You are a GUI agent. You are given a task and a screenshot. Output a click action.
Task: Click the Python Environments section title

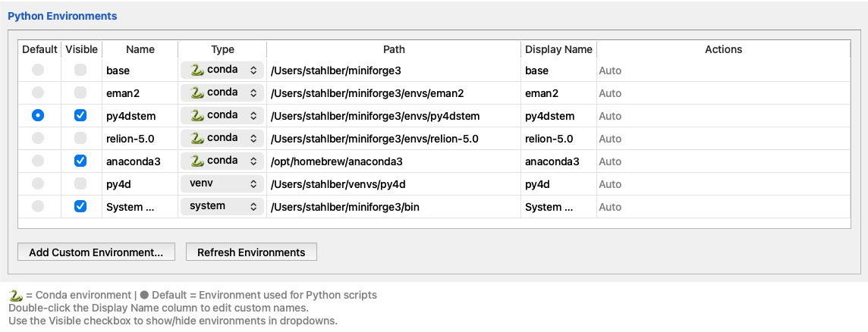(x=62, y=16)
